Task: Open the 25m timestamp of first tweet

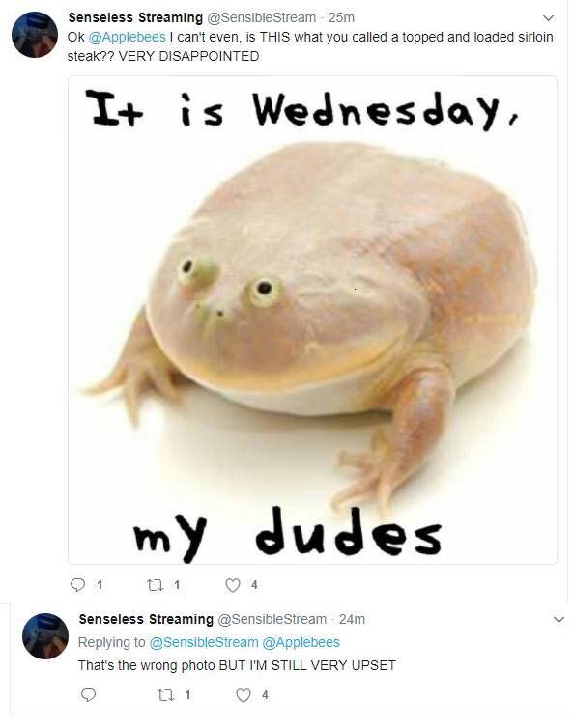Action: (x=341, y=17)
